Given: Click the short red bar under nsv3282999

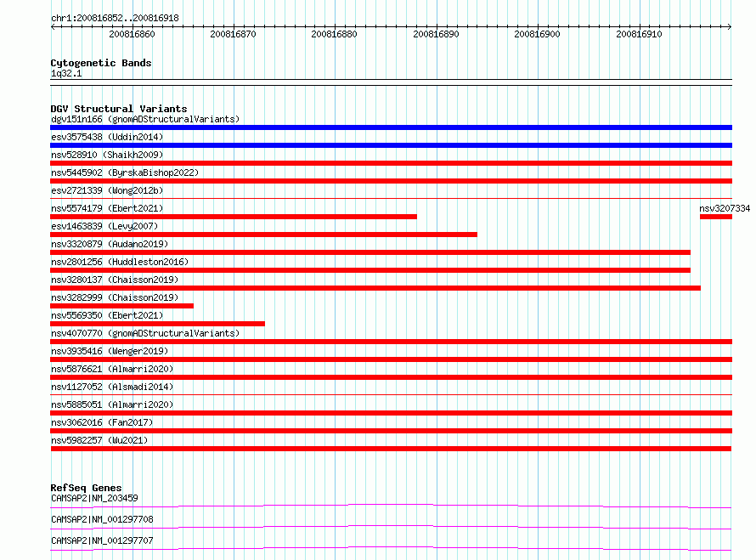Looking at the screenshot, I should click(122, 306).
